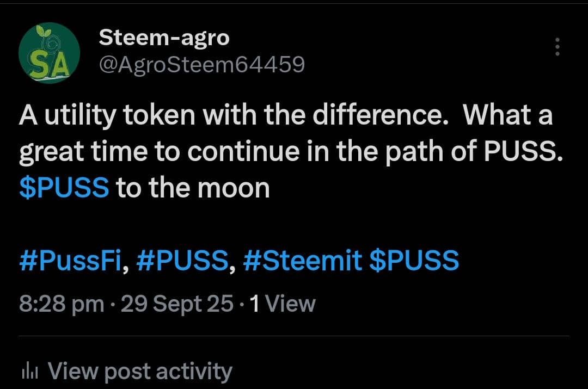588x389 pixels.
Task: Click the $PUSS cashtag after #Steemit
Action: click(x=414, y=261)
